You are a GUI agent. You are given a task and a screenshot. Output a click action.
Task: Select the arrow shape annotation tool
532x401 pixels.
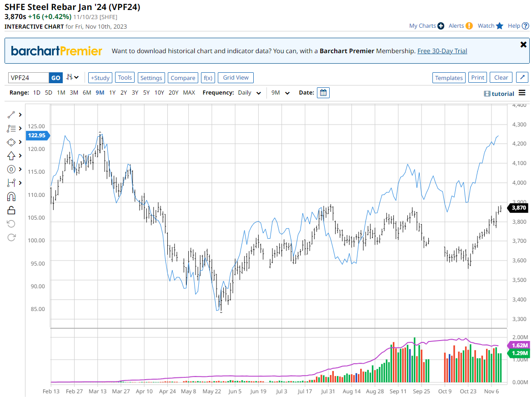[x=11, y=155]
